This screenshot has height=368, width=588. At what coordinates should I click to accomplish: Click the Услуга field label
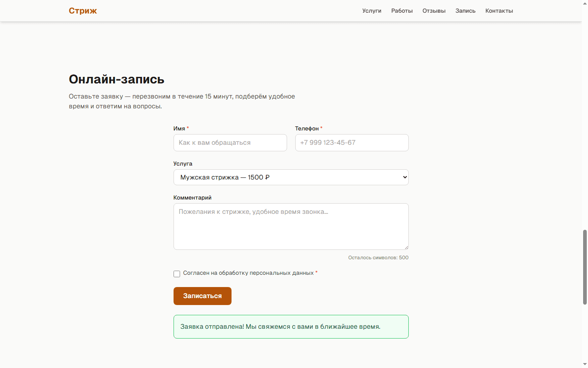pyautogui.click(x=183, y=164)
